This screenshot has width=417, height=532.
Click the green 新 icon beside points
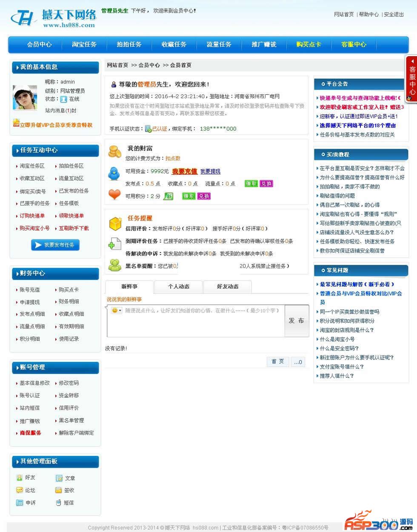(x=168, y=196)
